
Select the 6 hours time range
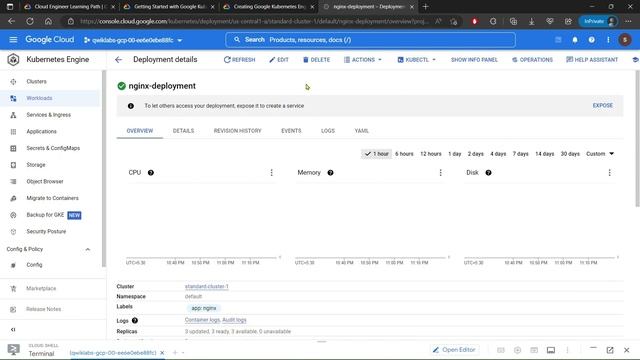[x=404, y=154]
